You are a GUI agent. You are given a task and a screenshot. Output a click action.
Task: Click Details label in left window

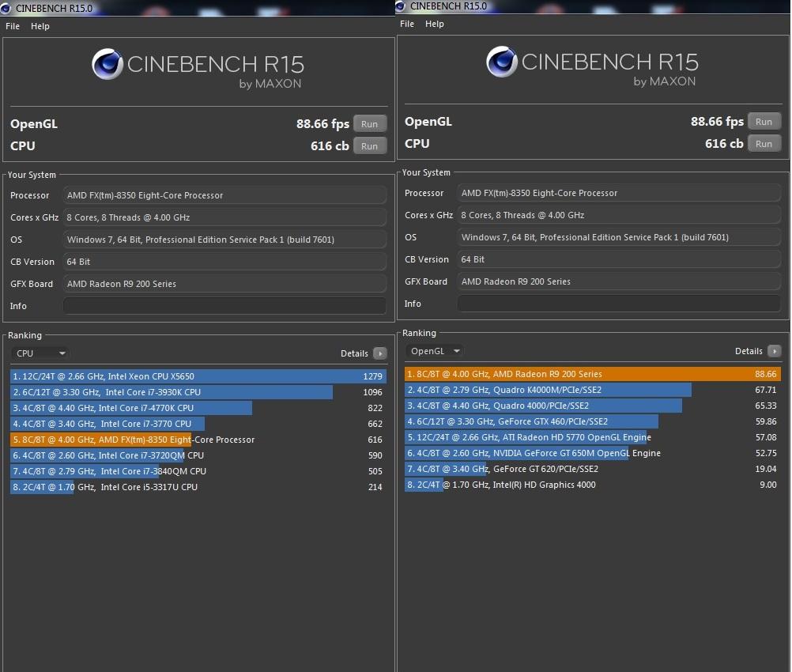354,353
